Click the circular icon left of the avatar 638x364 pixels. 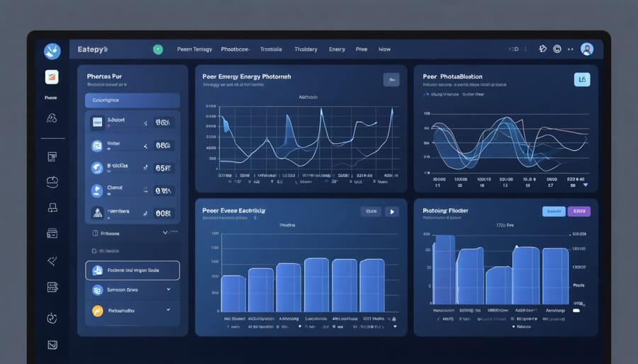coord(557,50)
